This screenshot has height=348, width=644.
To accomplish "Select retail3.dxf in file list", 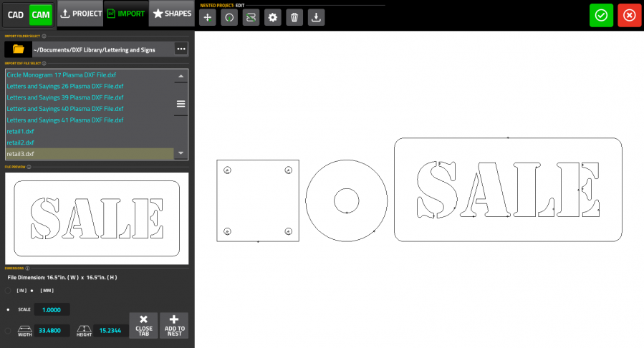I will tap(90, 154).
